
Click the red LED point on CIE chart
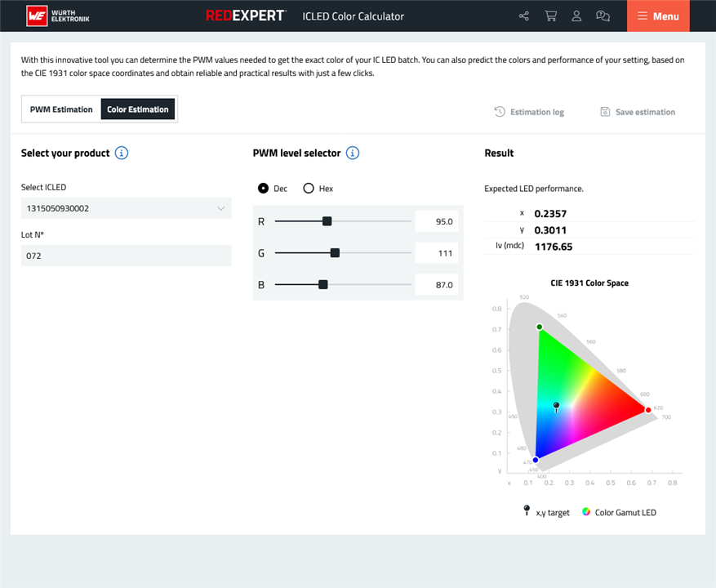pos(648,410)
